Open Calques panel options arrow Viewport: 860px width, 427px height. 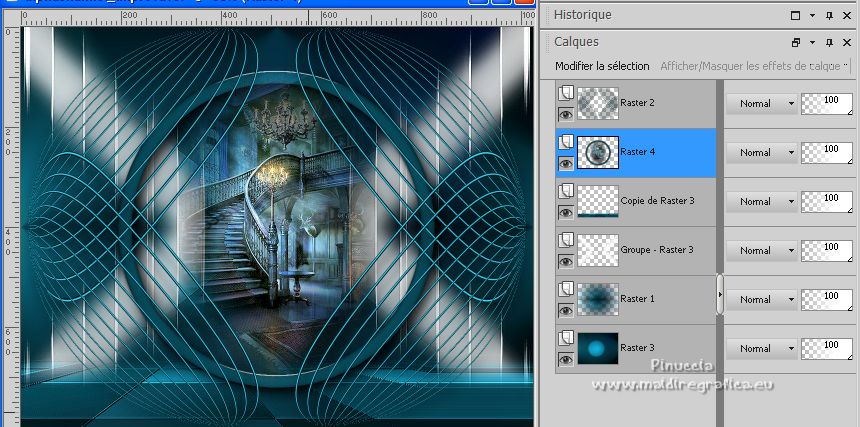812,42
